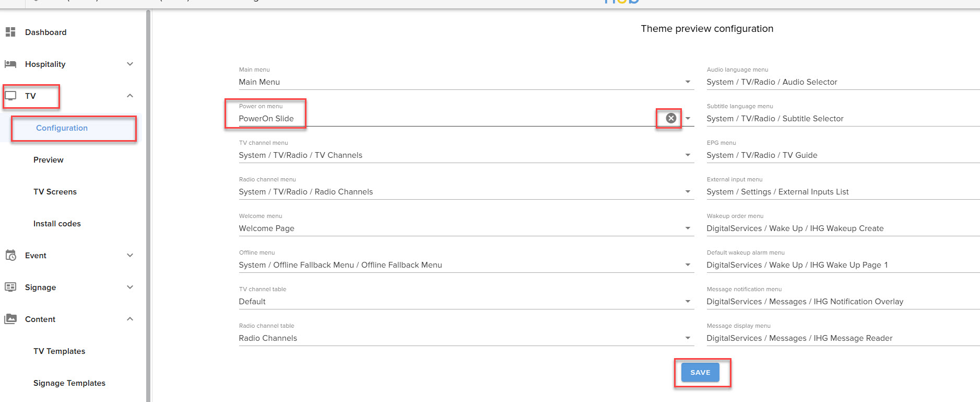Click the Content images icon

tap(10, 319)
